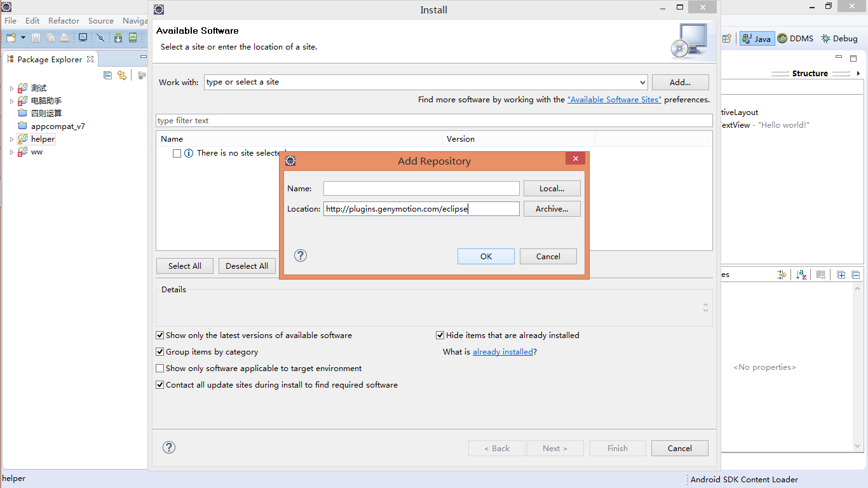Click the Restore Default Value properties icon

[821, 274]
